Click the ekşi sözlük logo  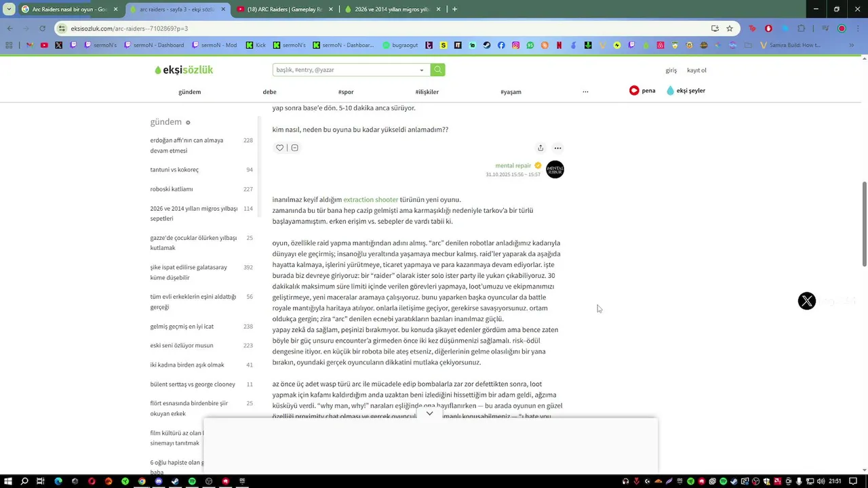tap(184, 70)
